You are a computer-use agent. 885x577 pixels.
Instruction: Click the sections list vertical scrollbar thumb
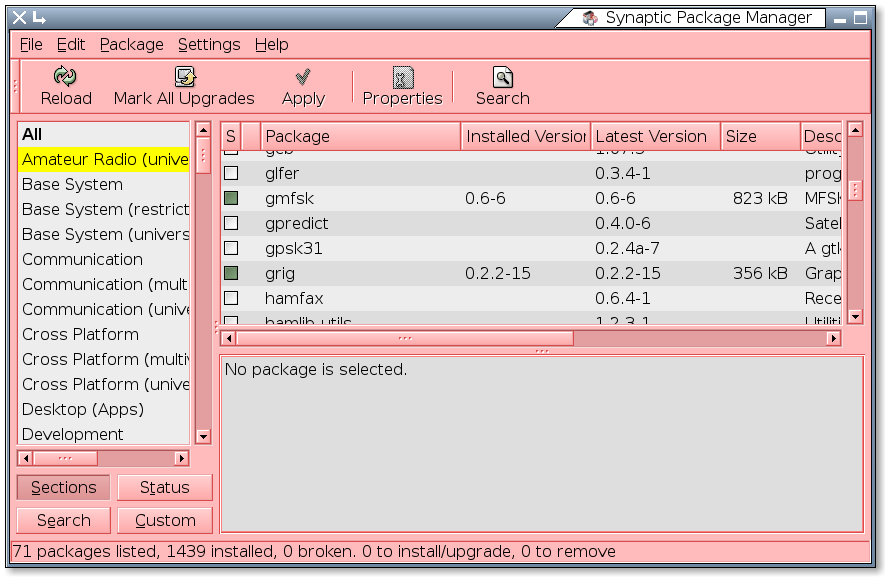coord(203,155)
